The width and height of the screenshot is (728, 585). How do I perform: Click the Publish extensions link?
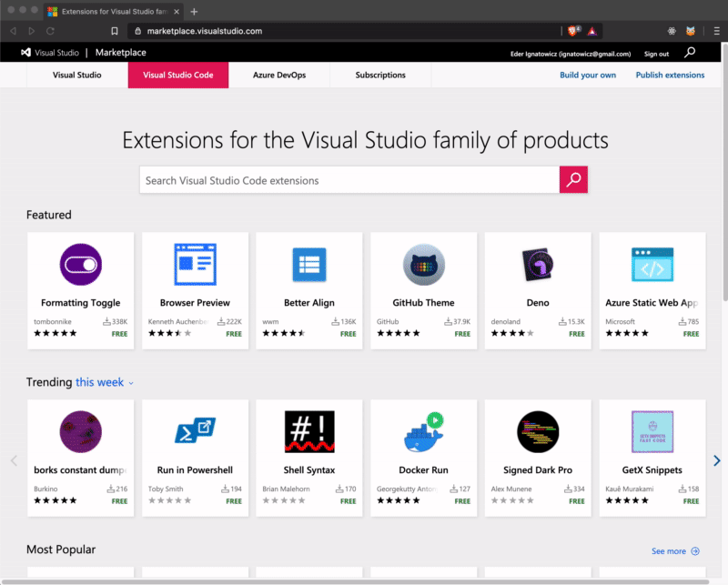(670, 75)
